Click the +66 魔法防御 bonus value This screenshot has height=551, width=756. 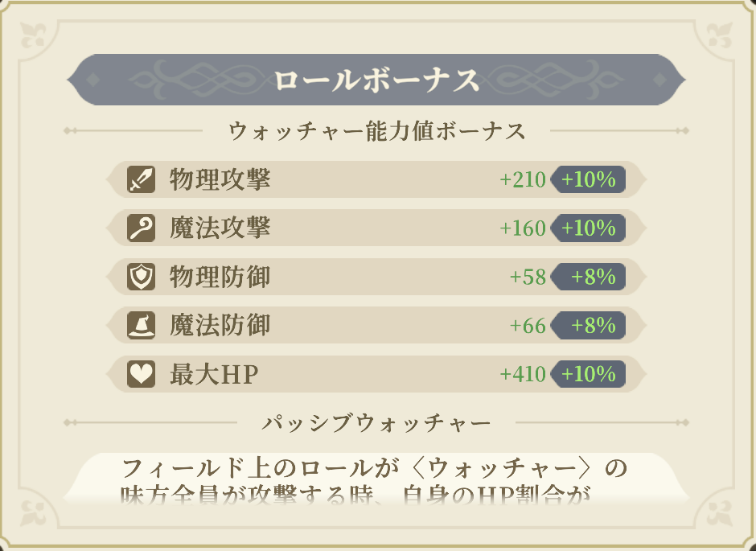click(528, 326)
